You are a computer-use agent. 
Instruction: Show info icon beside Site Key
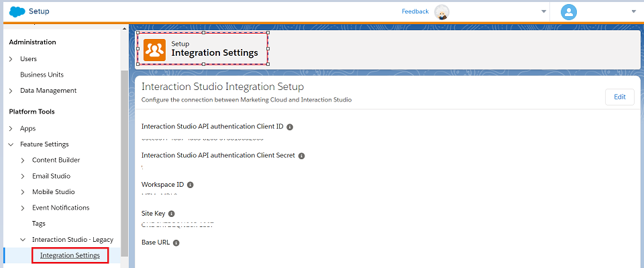[x=172, y=214]
